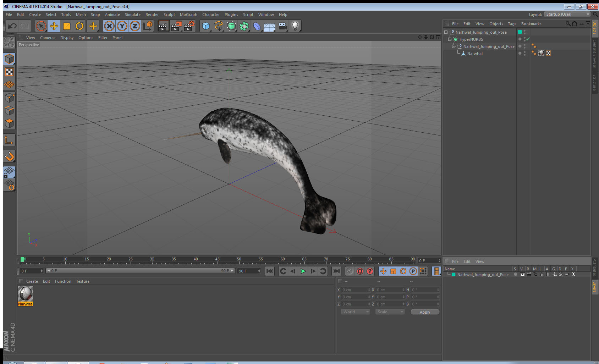Open the MoGraph menu
599x364 pixels.
pyautogui.click(x=188, y=15)
